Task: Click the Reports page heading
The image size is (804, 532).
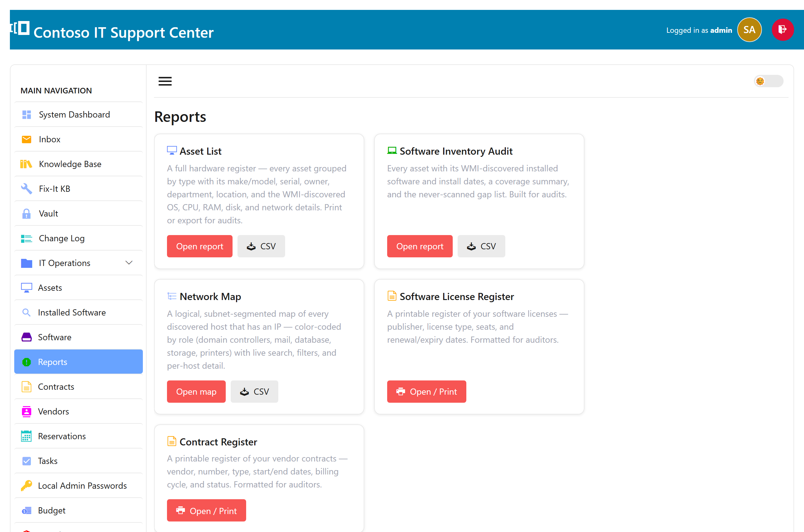Action: click(x=180, y=117)
